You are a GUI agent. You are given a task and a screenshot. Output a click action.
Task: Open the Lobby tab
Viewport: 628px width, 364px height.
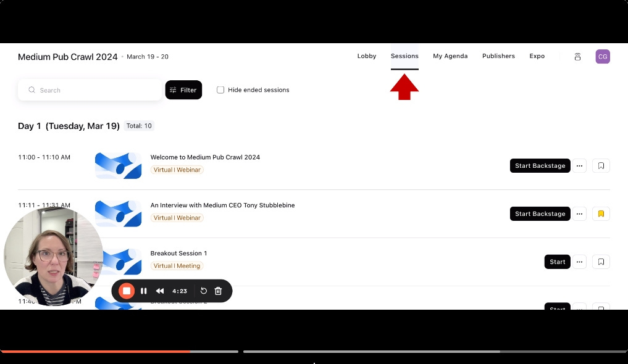[x=366, y=56]
